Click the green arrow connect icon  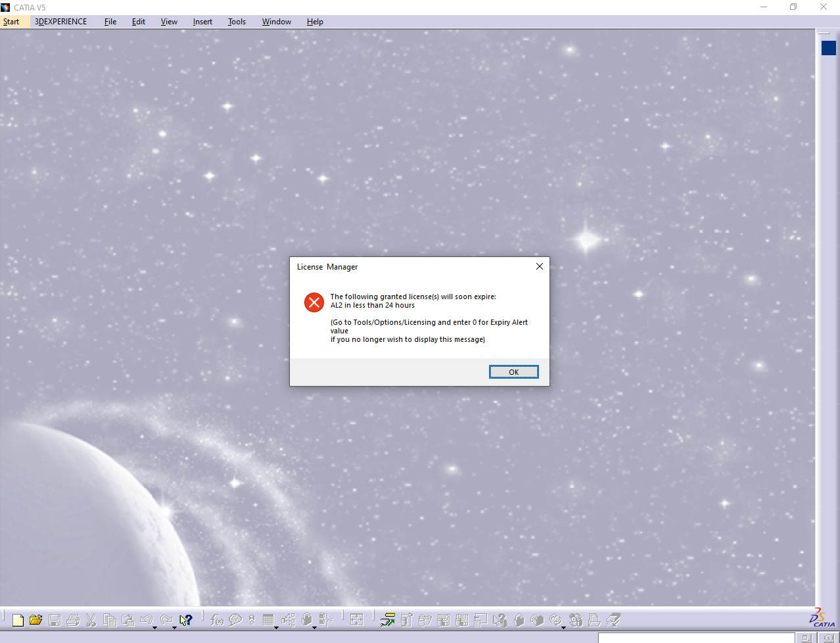pyautogui.click(x=388, y=620)
